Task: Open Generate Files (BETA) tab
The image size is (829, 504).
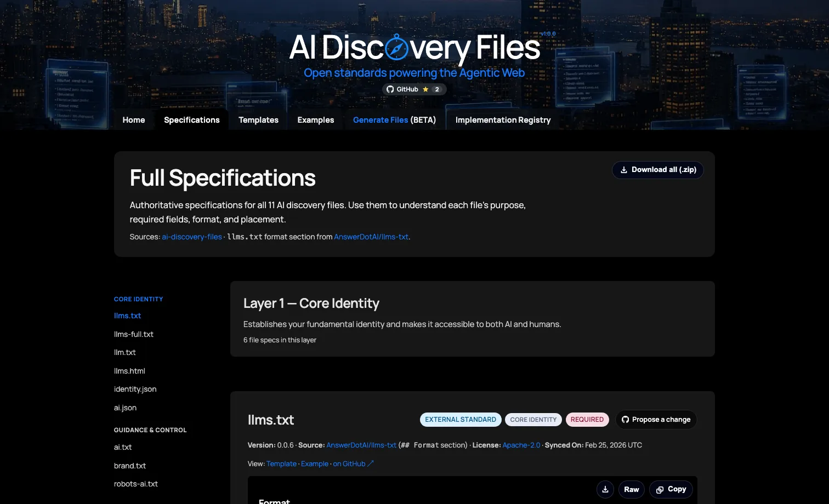Action: 394,120
